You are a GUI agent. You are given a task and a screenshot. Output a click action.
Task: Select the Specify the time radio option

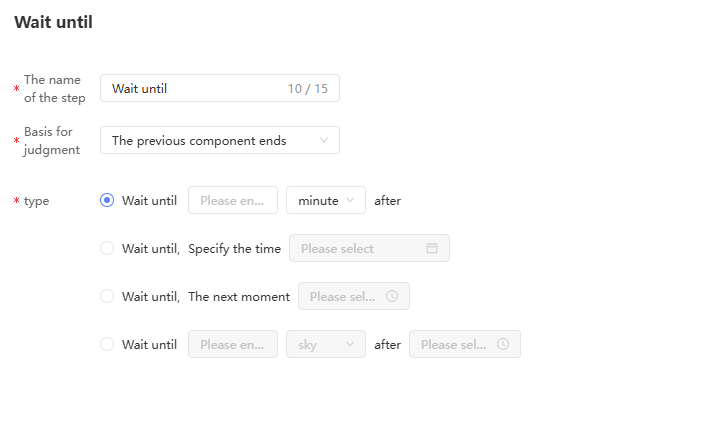(107, 248)
